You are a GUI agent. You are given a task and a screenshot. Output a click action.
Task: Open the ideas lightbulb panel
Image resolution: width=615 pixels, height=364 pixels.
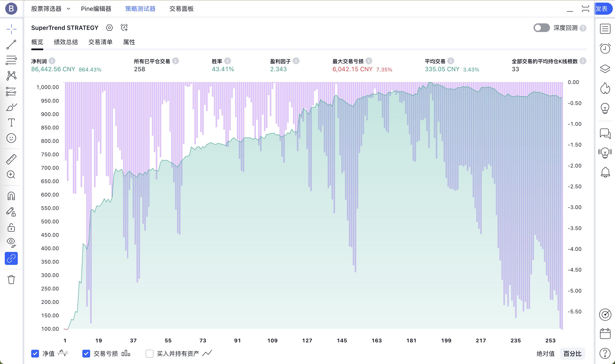point(605,108)
